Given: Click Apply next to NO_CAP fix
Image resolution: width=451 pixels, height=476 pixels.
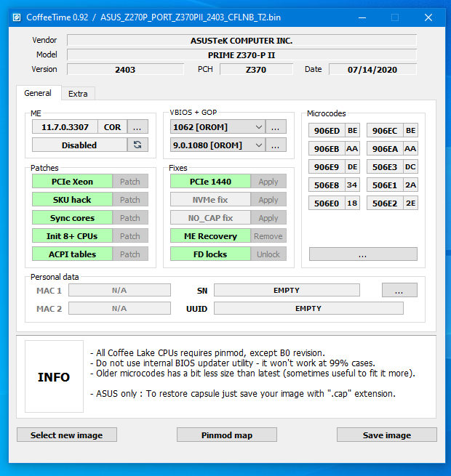Looking at the screenshot, I should pos(268,218).
